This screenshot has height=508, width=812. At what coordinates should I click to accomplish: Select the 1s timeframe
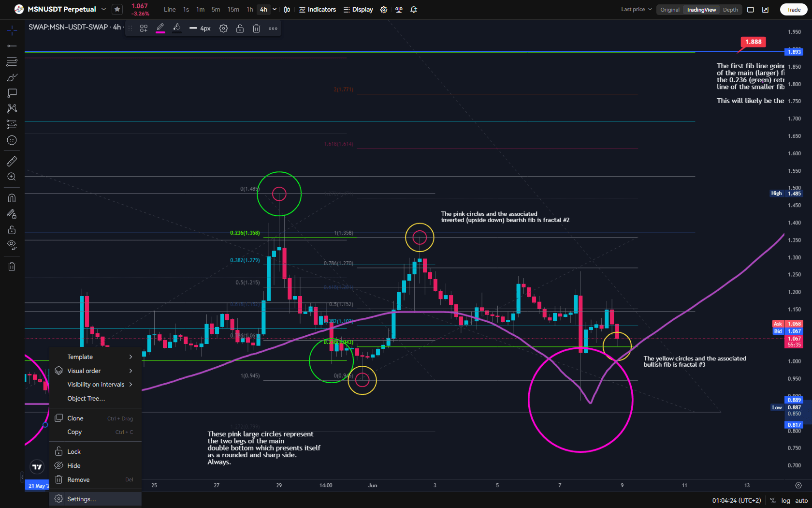[186, 9]
